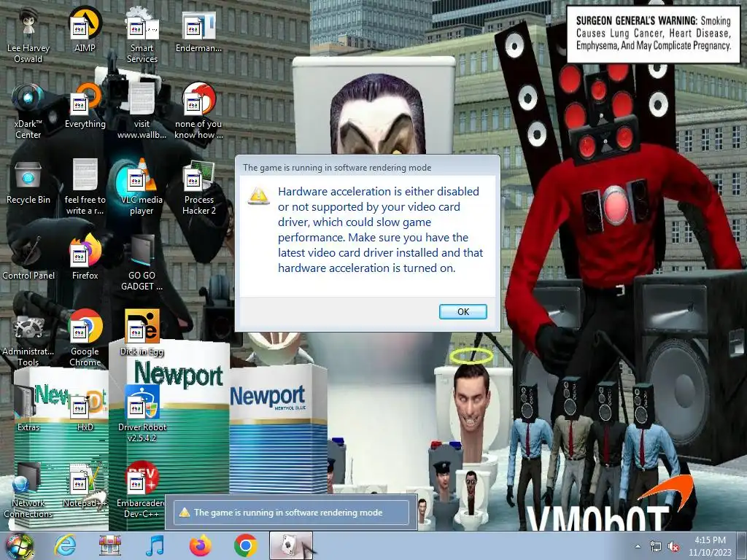Select the Process Hacker 2 shortcut
Screen dimensions: 747x560
point(198,187)
